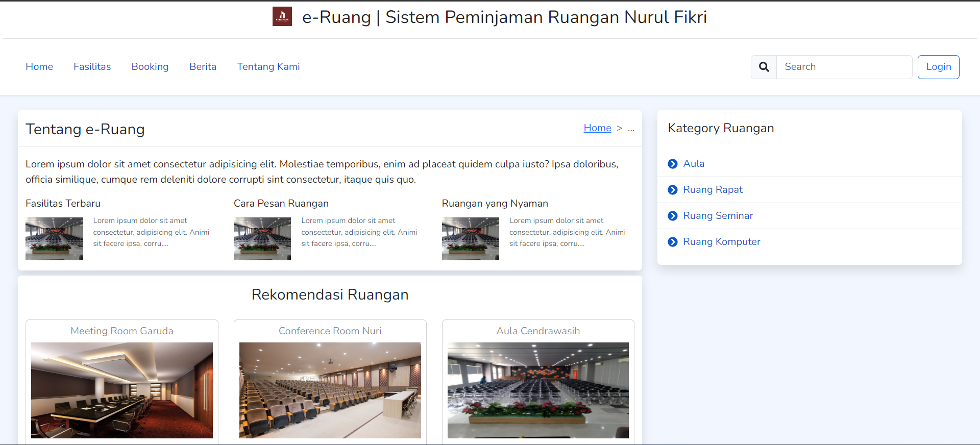Screen dimensions: 980x445
Task: Follow the Home breadcrumb link
Action: pyautogui.click(x=597, y=128)
